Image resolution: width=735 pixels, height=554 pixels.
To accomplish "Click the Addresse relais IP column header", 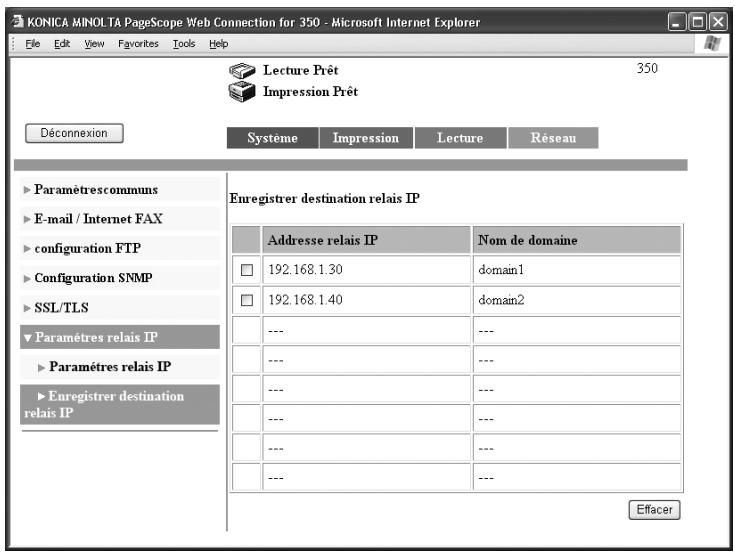I will [366, 240].
